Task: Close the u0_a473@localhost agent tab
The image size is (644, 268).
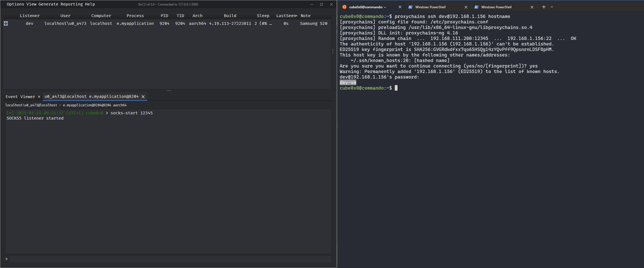Action: pyautogui.click(x=143, y=97)
